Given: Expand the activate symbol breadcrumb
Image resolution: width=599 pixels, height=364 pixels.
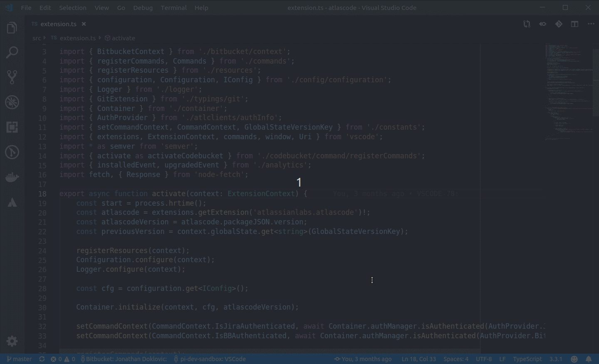Looking at the screenshot, I should 124,38.
